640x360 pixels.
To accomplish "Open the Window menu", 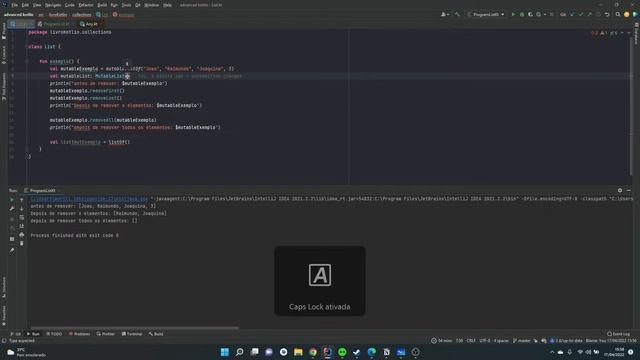I will (151, 5).
